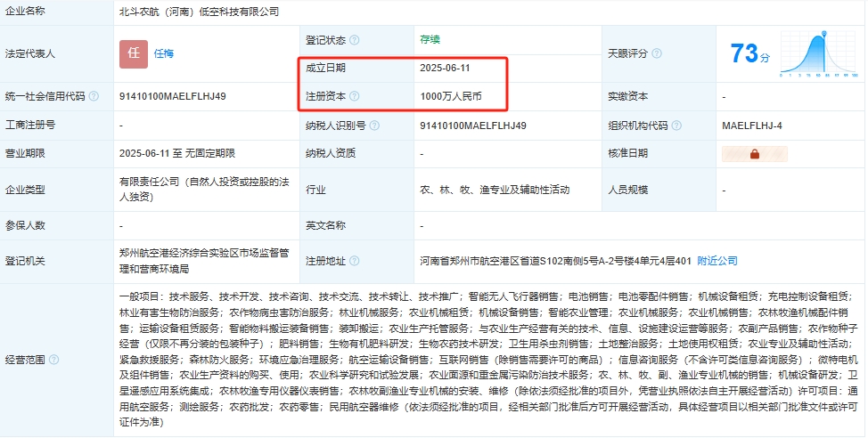868x438 pixels.
Task: Click help icon beside 纳税人识别号
Action: click(374, 126)
